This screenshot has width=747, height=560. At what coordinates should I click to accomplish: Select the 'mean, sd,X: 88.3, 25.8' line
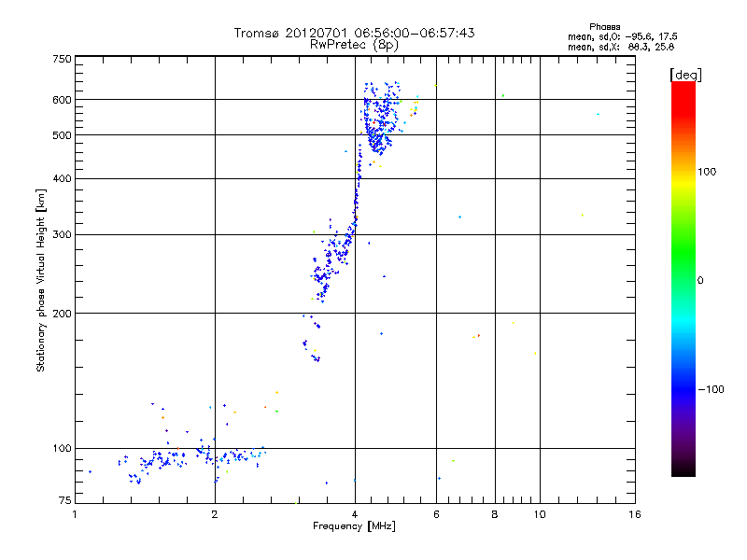point(621,48)
